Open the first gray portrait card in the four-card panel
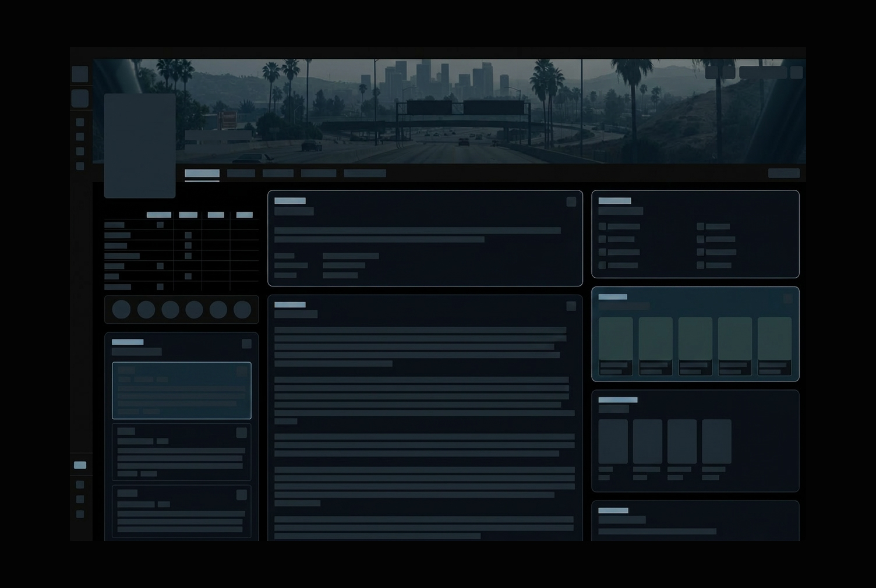Viewport: 876px width, 588px height. 613,441
